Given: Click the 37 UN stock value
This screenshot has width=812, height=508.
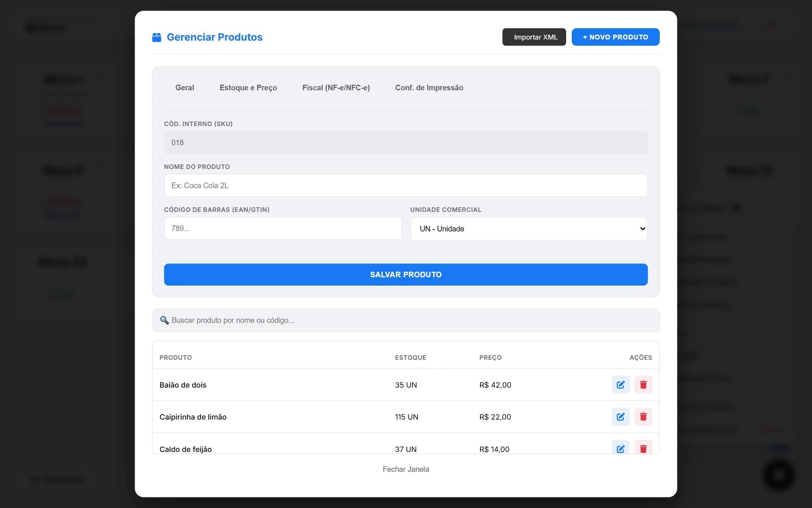Looking at the screenshot, I should click(406, 449).
